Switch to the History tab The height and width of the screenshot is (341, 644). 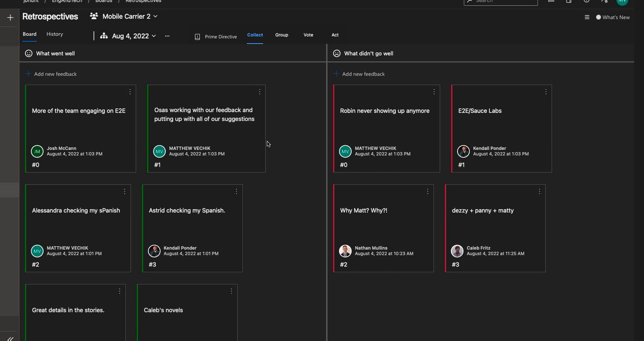55,34
